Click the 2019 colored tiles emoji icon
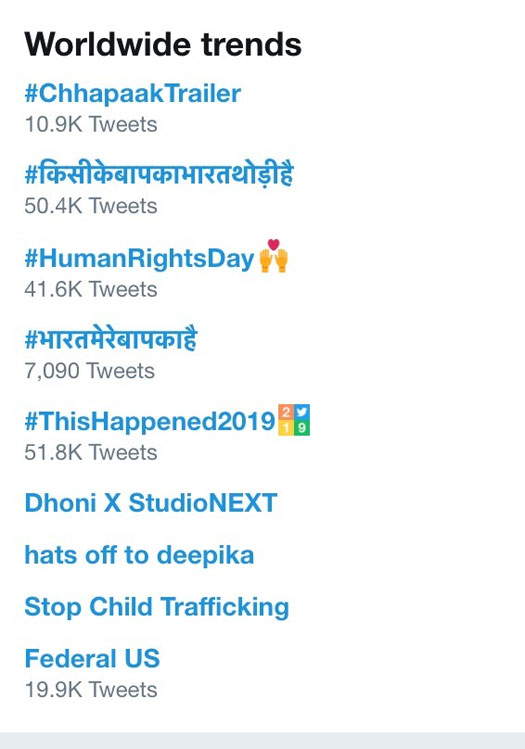Screen dimensions: 525x749 pyautogui.click(x=294, y=420)
